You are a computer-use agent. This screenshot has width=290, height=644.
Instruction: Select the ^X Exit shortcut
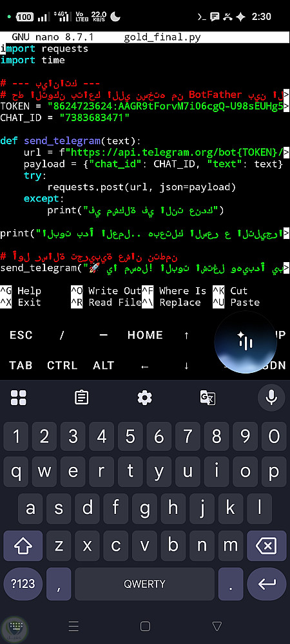[21, 303]
